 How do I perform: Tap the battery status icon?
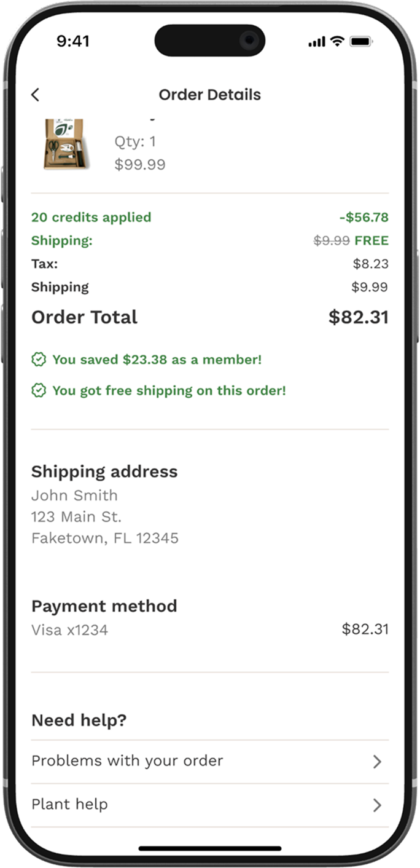[361, 41]
